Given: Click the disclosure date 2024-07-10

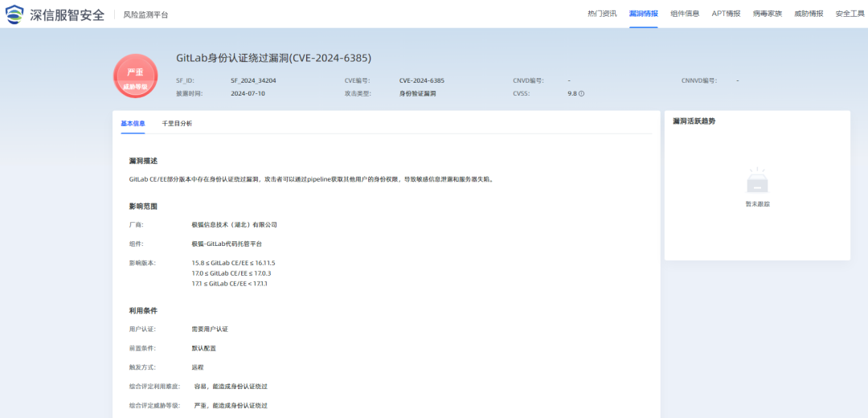Looking at the screenshot, I should tap(248, 93).
